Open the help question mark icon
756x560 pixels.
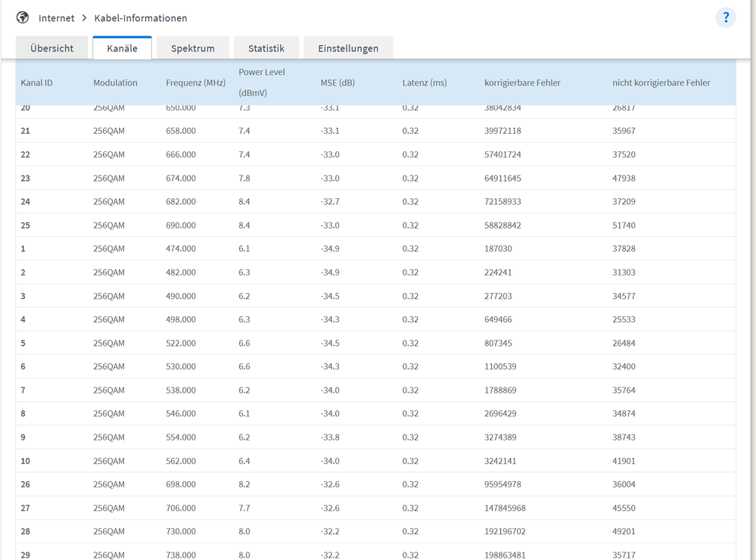[726, 18]
